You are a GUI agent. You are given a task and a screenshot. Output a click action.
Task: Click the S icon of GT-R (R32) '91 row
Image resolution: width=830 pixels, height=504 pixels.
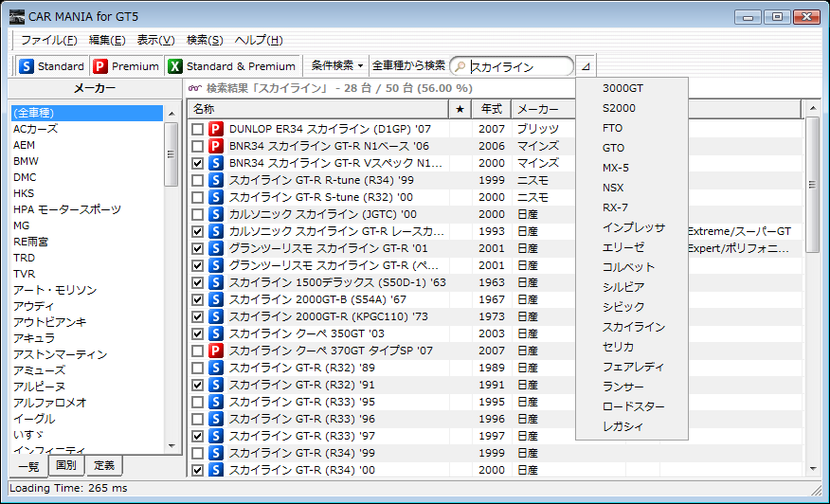(215, 385)
